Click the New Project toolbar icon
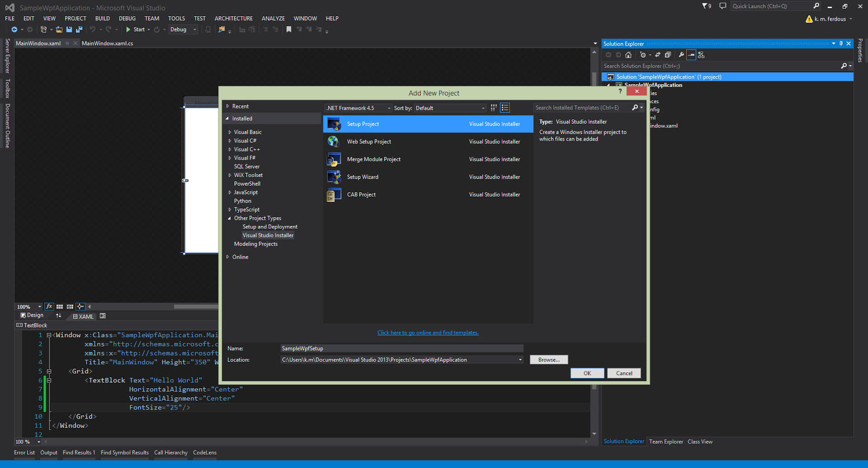868x468 pixels. click(x=44, y=29)
